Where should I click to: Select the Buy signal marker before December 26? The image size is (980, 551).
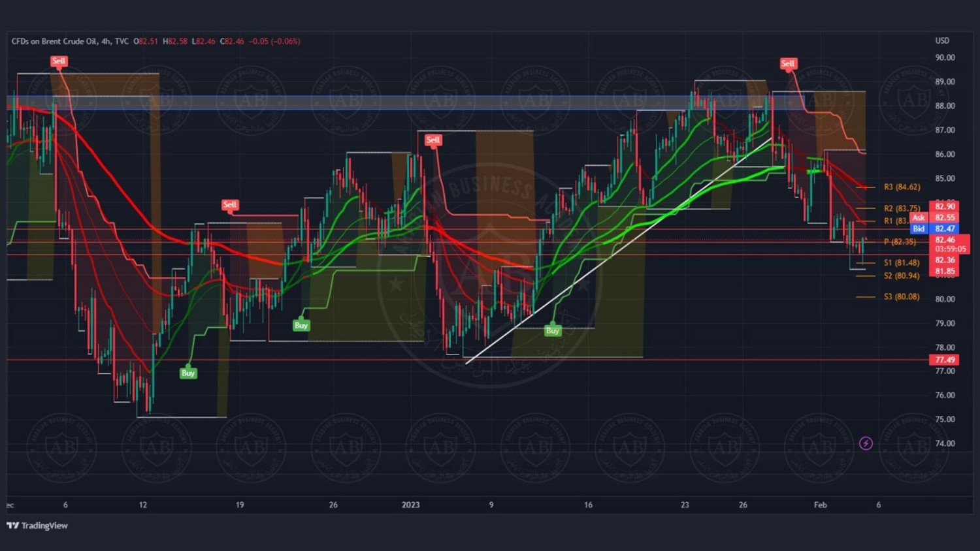coord(301,325)
